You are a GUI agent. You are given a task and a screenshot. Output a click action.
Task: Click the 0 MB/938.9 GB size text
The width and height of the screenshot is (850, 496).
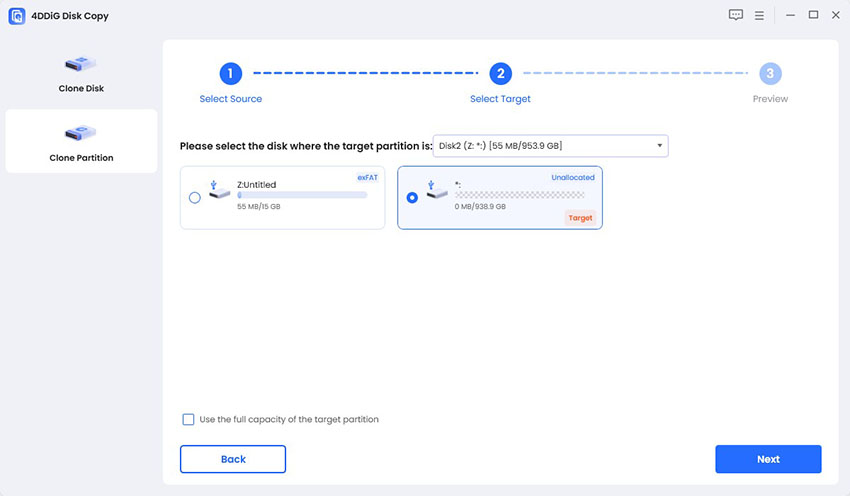tap(480, 207)
